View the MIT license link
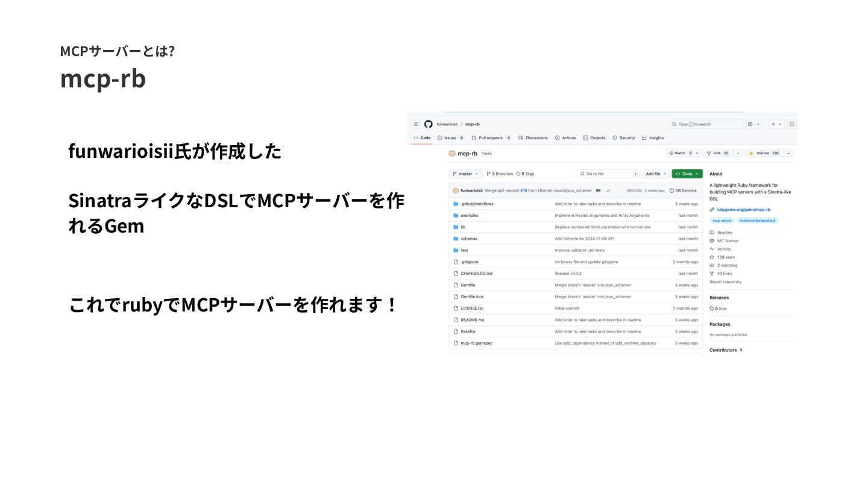868x488 pixels. tap(724, 240)
